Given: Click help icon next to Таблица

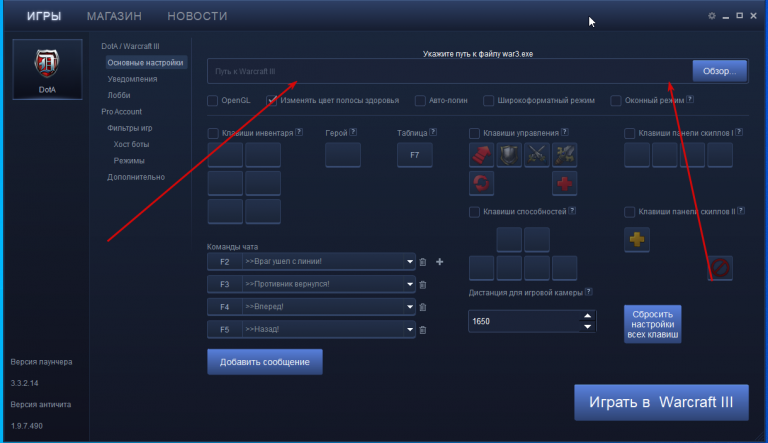Looking at the screenshot, I should (x=433, y=132).
